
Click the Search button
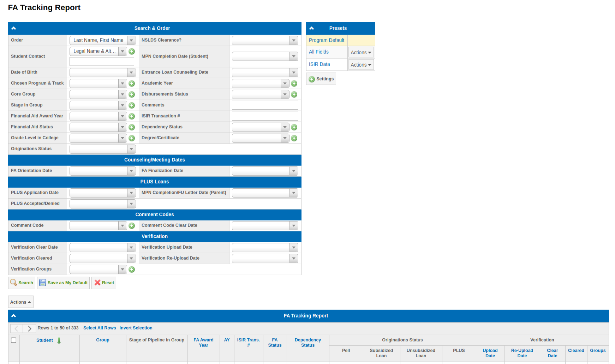click(22, 283)
